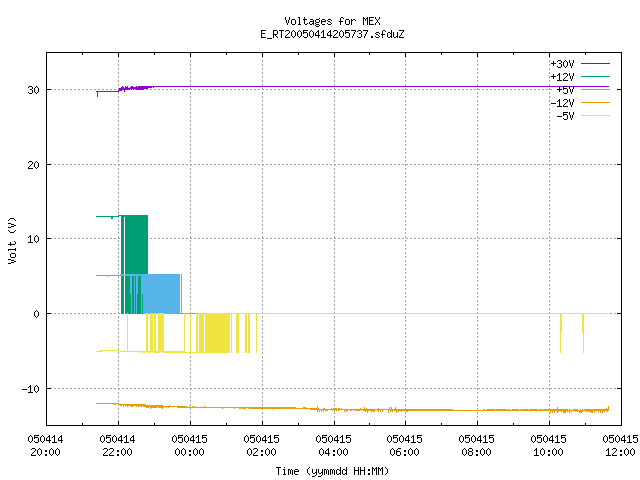The height and width of the screenshot is (480, 640).
Task: Click the y-axis tick value 20
Action: (x=33, y=165)
